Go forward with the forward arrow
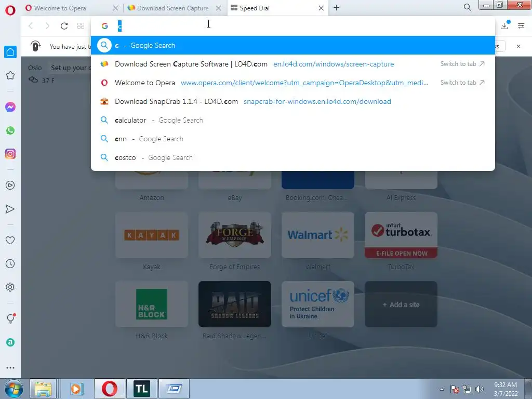Viewport: 532px width, 399px height. [x=47, y=26]
